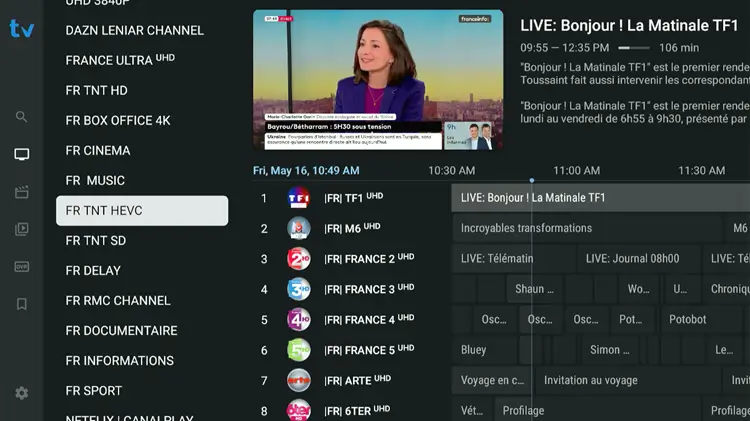Viewport: 750px width, 421px height.
Task: Select channel row |FR| FRANCE 5 UHD
Action: click(x=351, y=350)
